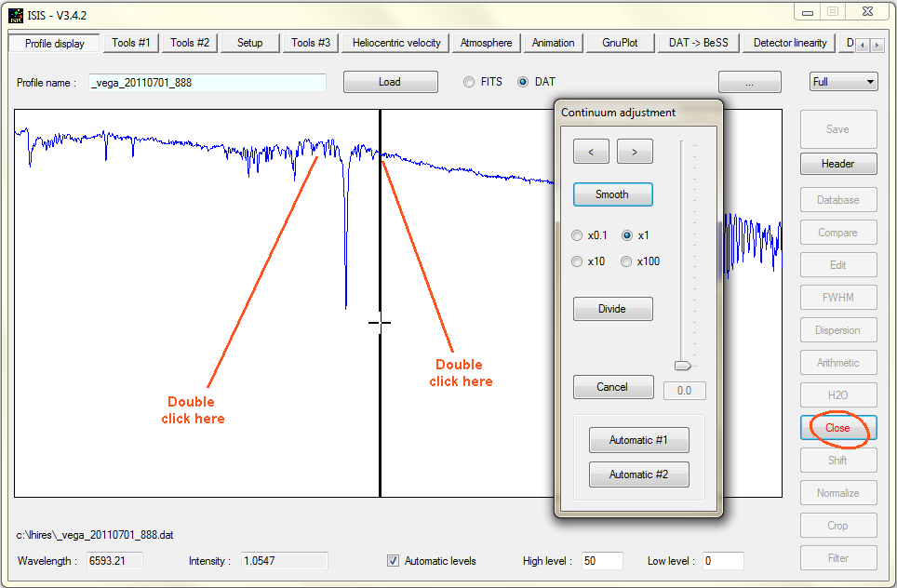Click the browse "..." button

click(x=749, y=82)
